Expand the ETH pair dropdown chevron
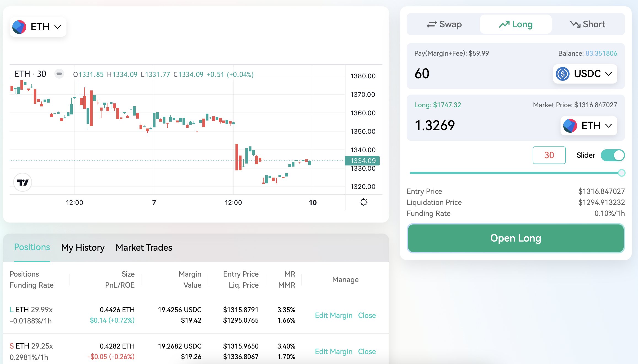The image size is (638, 364). click(x=58, y=27)
